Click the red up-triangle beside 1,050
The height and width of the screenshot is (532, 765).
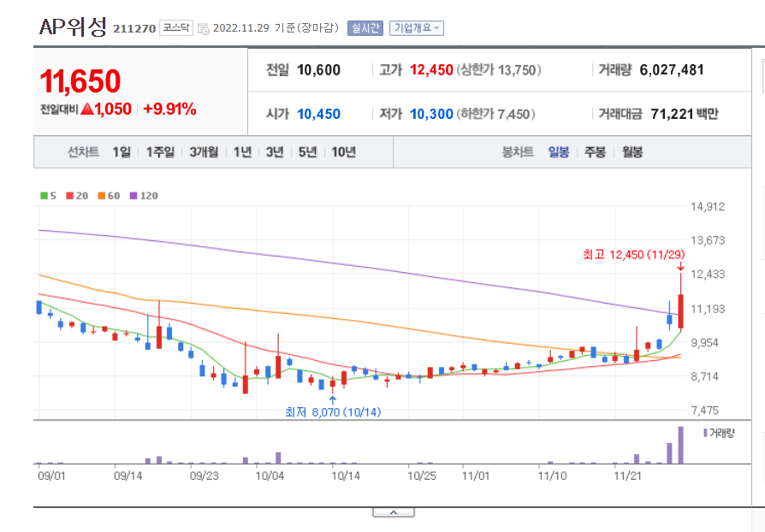tap(87, 109)
